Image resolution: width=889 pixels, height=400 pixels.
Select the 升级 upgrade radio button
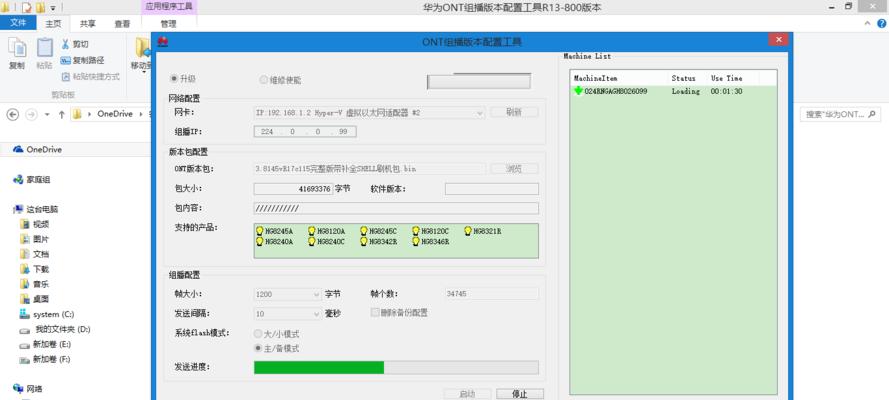pyautogui.click(x=174, y=79)
